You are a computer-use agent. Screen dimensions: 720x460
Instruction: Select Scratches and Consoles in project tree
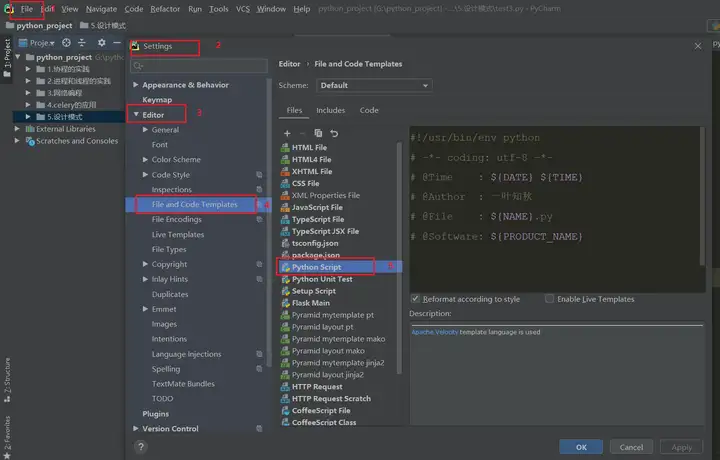[x=77, y=141]
